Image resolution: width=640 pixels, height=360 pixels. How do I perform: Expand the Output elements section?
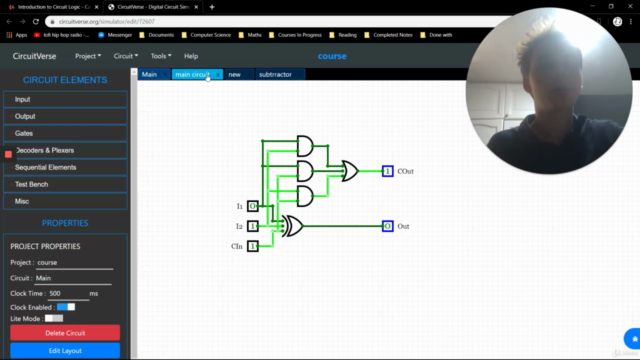pyautogui.click(x=65, y=116)
